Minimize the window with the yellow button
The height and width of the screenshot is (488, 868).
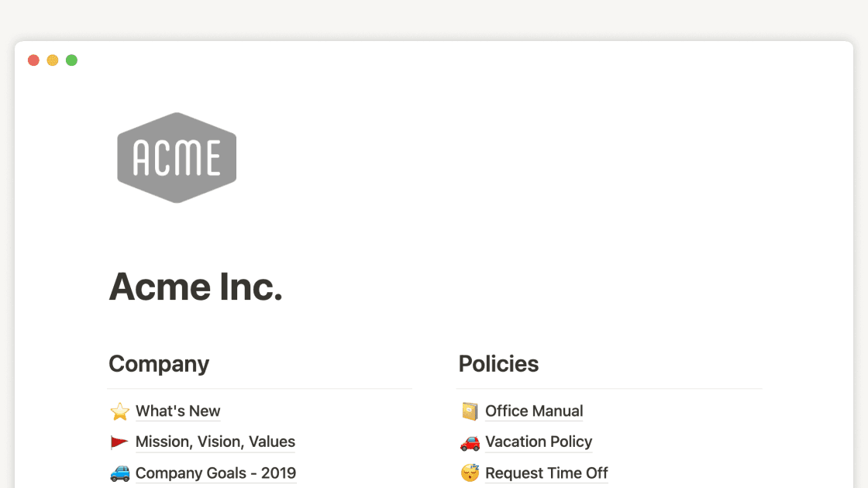pyautogui.click(x=53, y=60)
